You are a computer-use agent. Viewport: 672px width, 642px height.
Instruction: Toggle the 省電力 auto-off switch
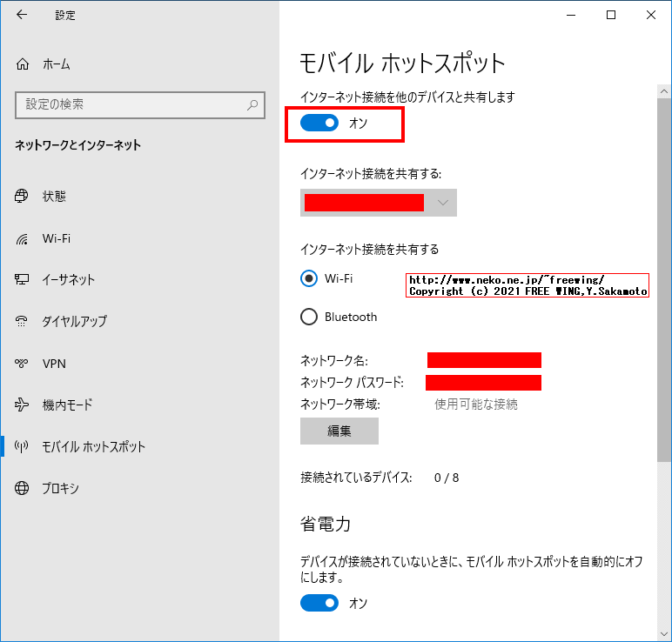pos(319,603)
